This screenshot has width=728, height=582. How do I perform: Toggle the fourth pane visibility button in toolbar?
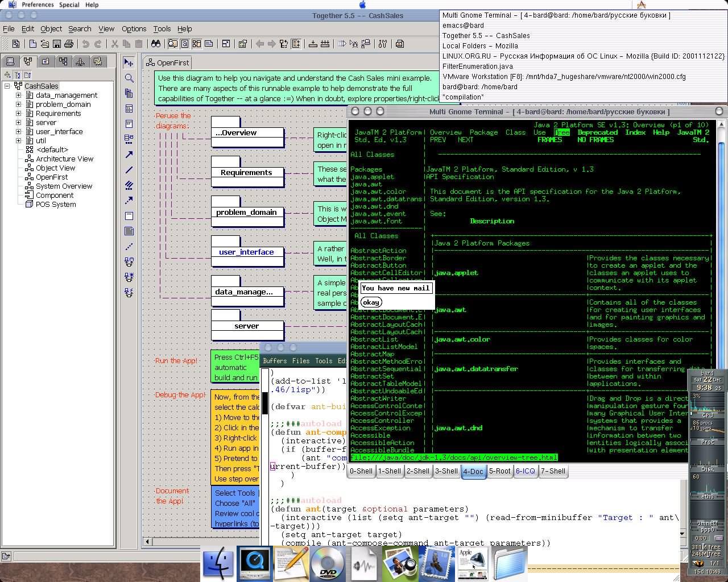209,44
